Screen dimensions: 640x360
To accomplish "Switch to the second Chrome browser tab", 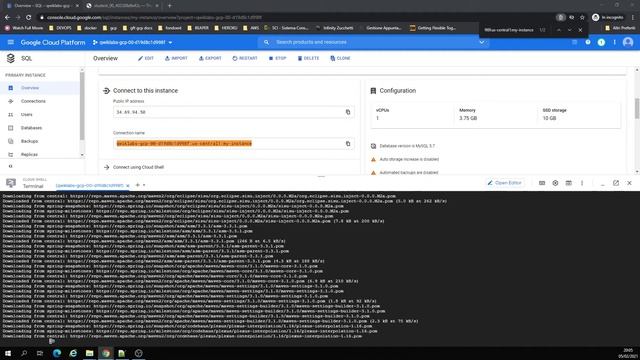I will 122,6.
